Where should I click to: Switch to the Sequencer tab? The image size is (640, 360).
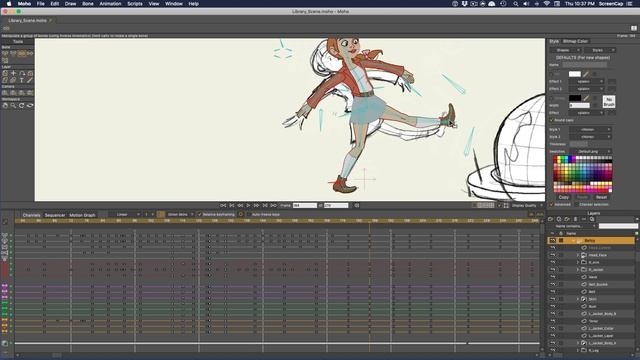tap(55, 215)
